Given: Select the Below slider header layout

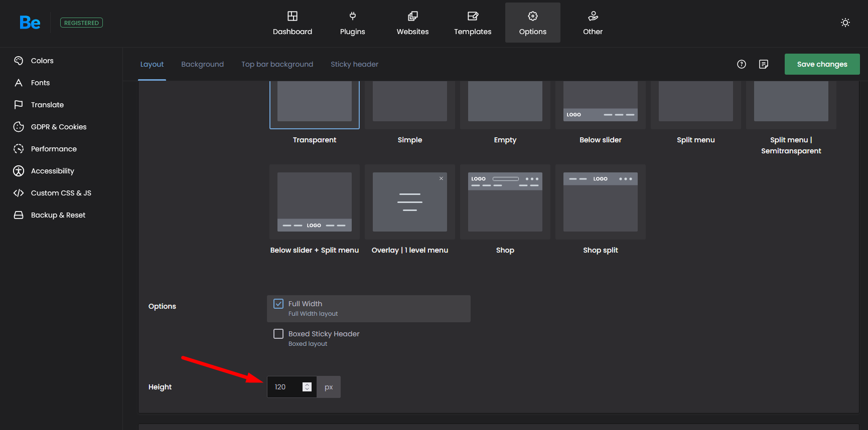Looking at the screenshot, I should click(601, 105).
